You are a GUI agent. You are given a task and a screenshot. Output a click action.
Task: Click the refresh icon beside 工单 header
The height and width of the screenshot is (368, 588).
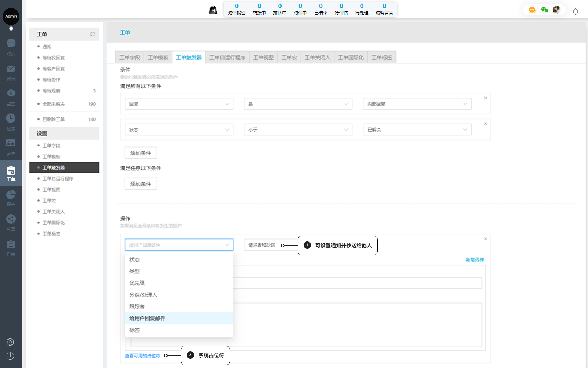[x=93, y=34]
